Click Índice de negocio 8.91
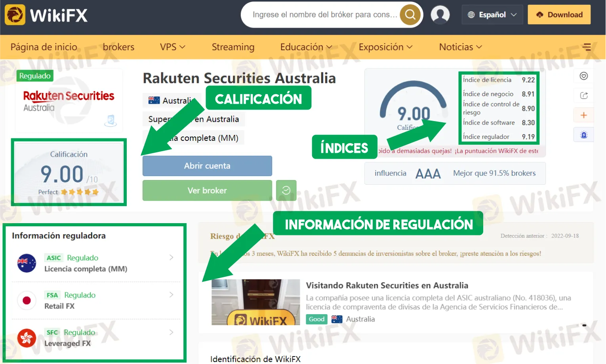 (499, 94)
